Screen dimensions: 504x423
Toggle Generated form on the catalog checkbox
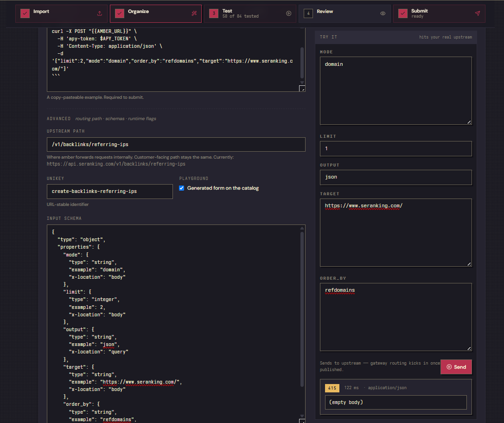(x=182, y=188)
